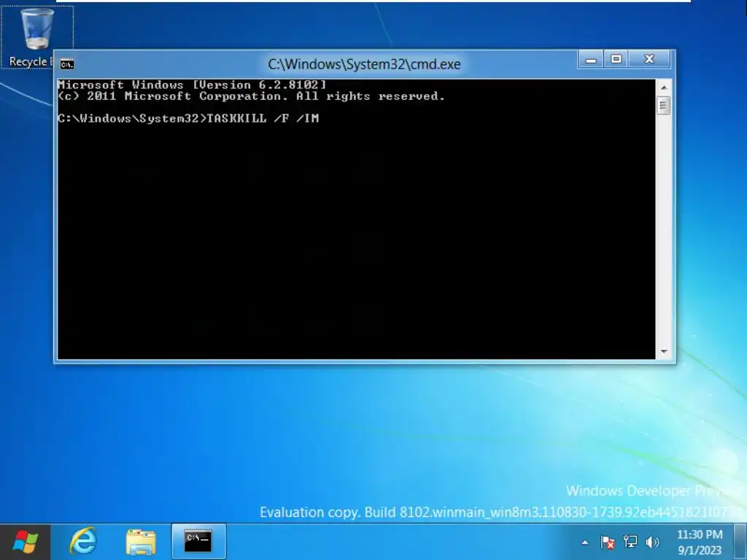Click the C:\Windows\System32\cmd.exe window title
This screenshot has width=747, height=560.
point(365,64)
